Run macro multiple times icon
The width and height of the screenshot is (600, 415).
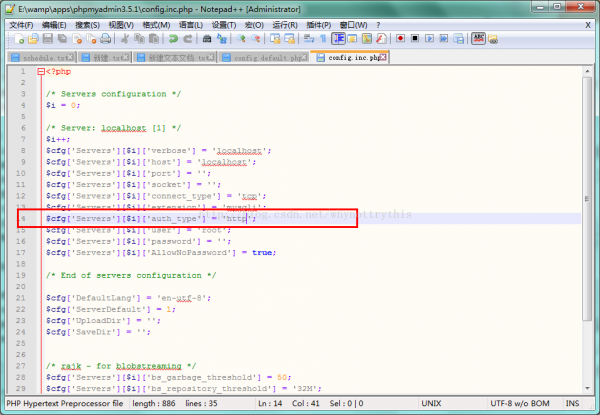[x=444, y=39]
